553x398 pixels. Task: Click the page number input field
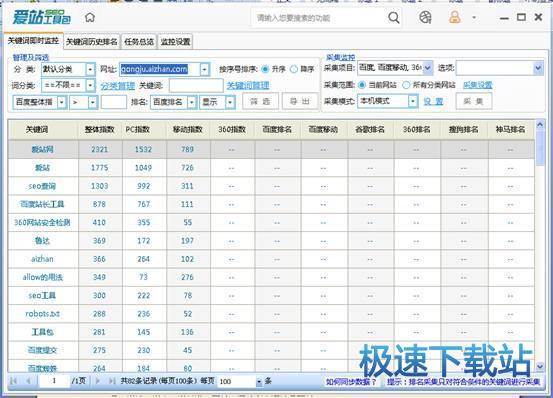54,381
